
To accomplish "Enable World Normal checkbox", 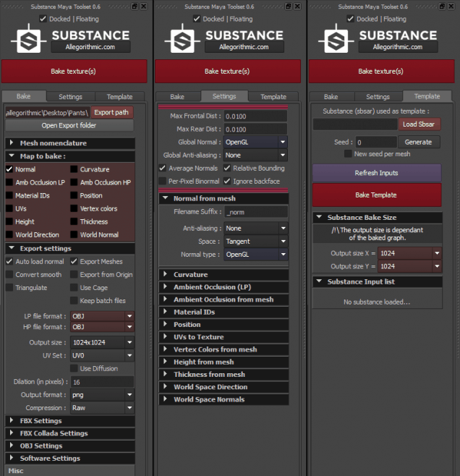I will 74,234.
